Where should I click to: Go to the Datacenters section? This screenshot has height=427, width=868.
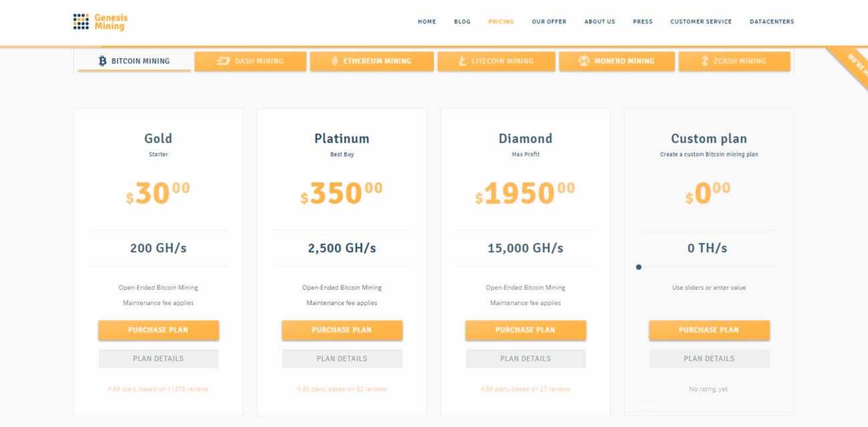pyautogui.click(x=772, y=21)
